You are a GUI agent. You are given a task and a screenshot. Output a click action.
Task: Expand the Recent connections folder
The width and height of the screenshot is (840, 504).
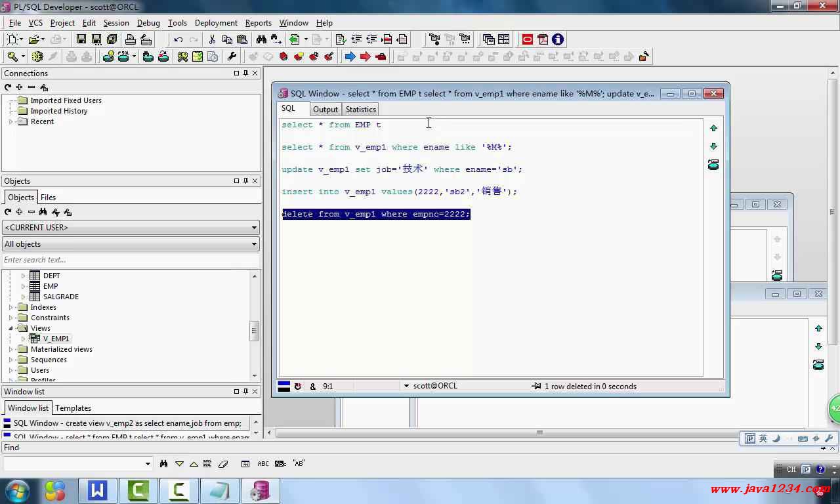11,121
